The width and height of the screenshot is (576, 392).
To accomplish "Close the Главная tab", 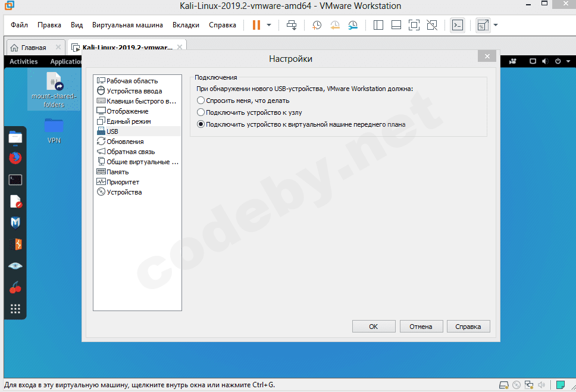I will 58,47.
